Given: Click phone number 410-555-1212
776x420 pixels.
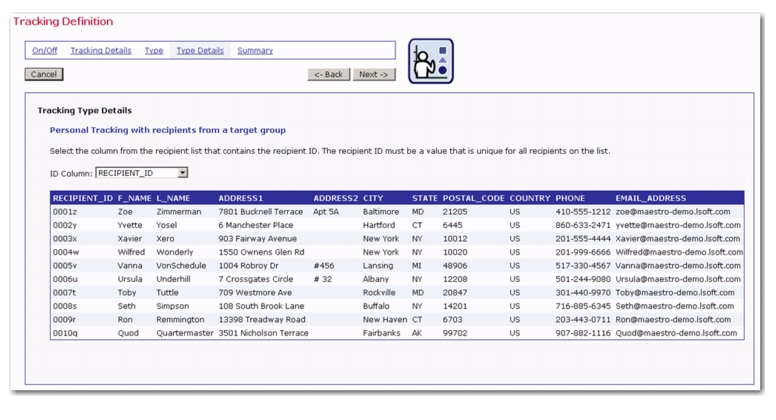Looking at the screenshot, I should (583, 212).
